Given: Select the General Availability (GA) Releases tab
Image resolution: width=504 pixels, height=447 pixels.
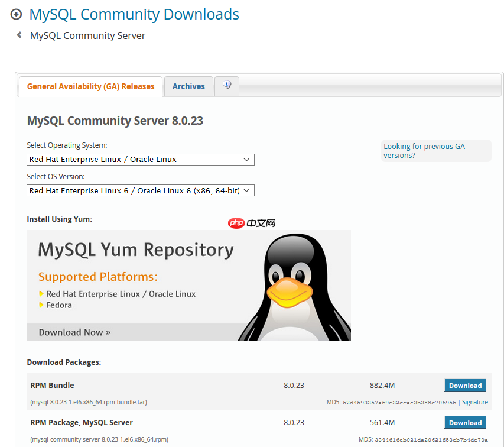Looking at the screenshot, I should pyautogui.click(x=90, y=86).
